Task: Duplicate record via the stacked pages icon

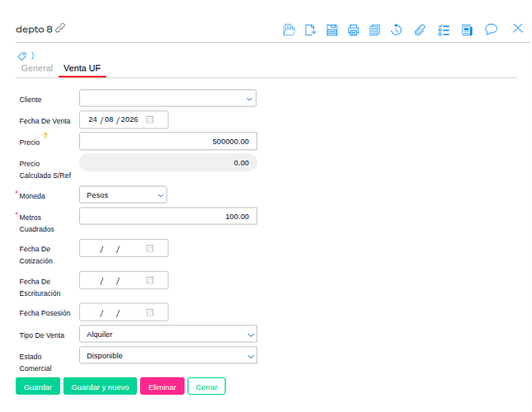Action: click(x=374, y=30)
